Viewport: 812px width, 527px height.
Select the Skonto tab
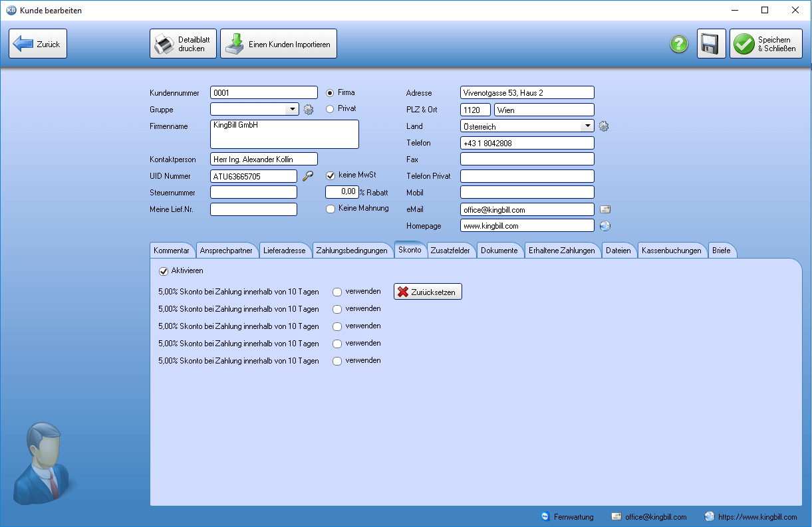(410, 250)
